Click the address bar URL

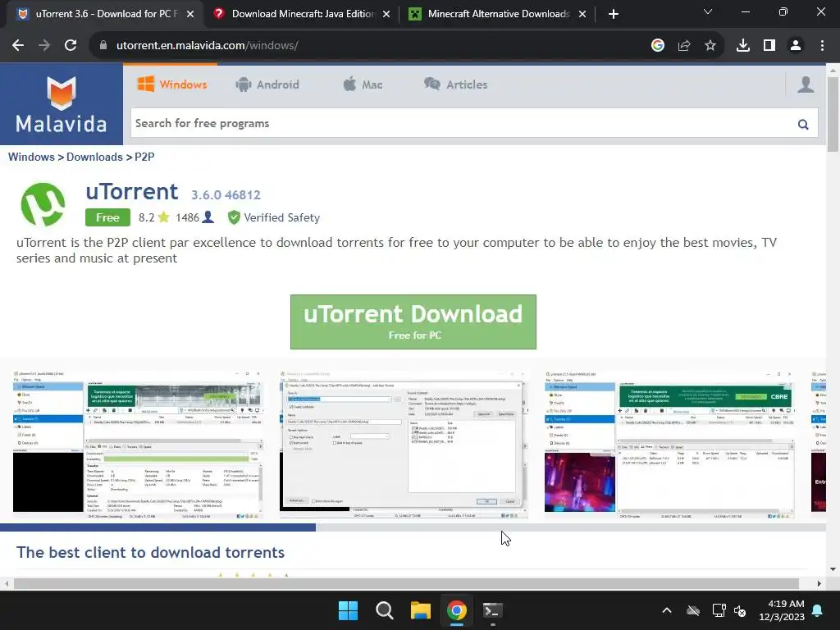tap(208, 46)
